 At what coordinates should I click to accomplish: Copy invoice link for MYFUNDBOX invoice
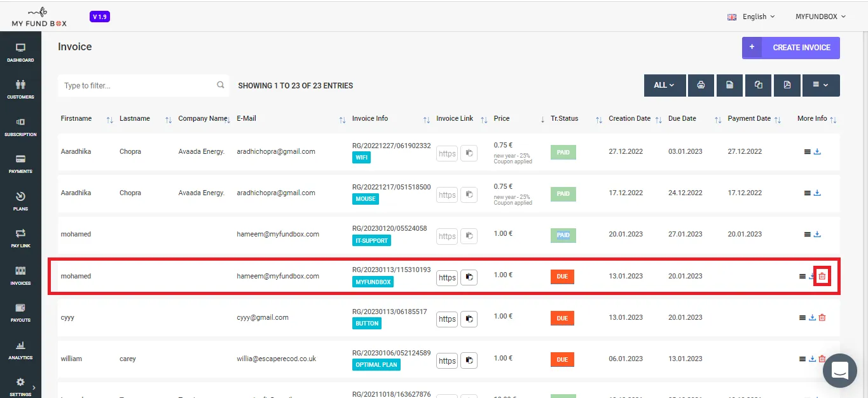coord(469,278)
